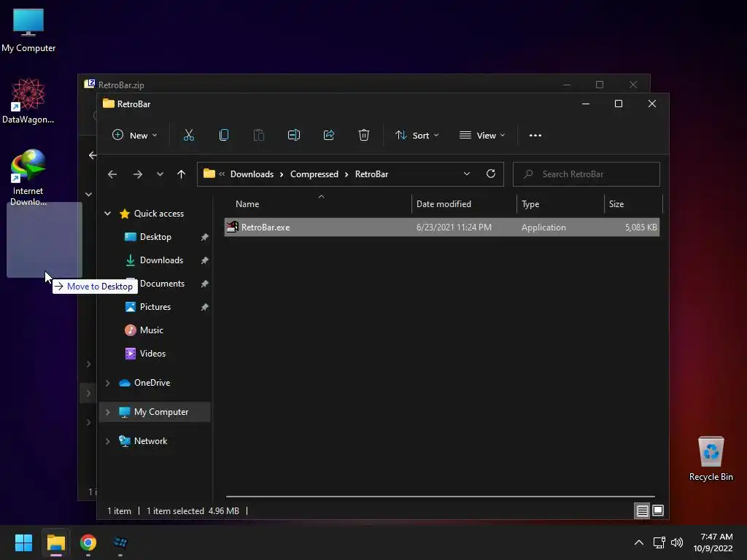The image size is (747, 560).
Task: Select DataWagon desktop shortcut
Action: tap(28, 101)
